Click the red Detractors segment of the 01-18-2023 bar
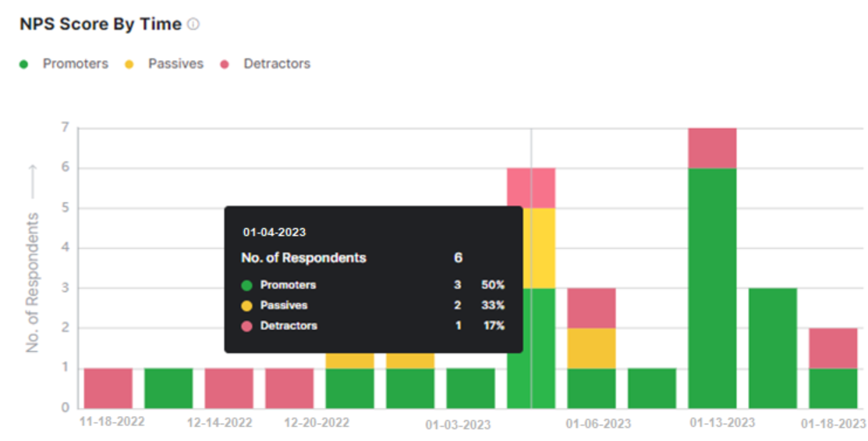 833,347
